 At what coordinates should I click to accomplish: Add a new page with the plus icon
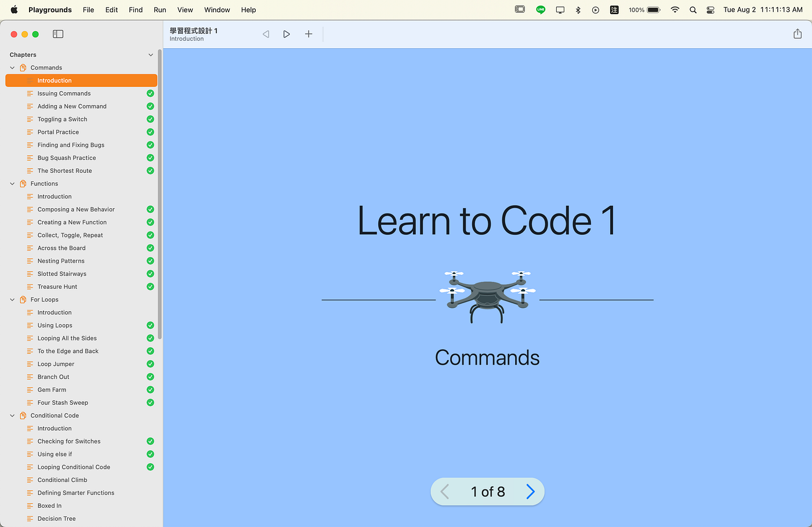point(308,34)
